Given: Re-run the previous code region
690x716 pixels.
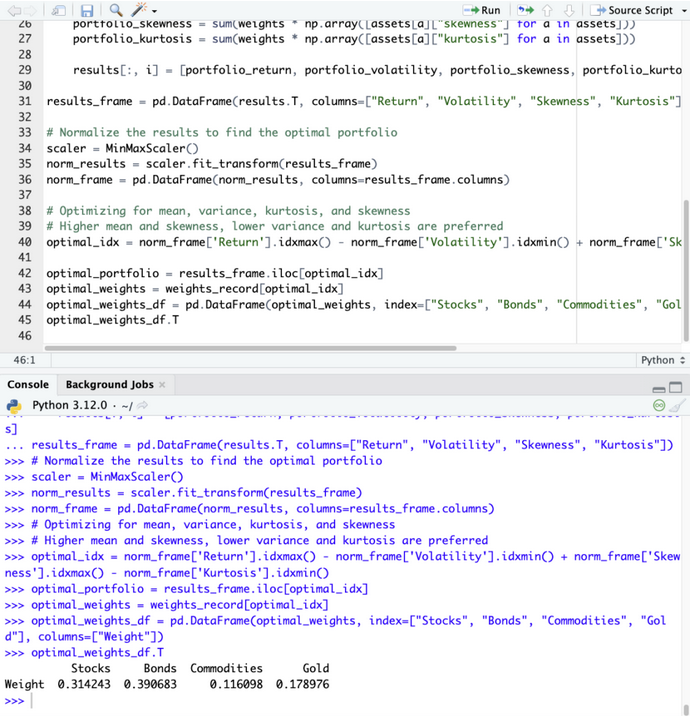Looking at the screenshot, I should click(x=526, y=10).
